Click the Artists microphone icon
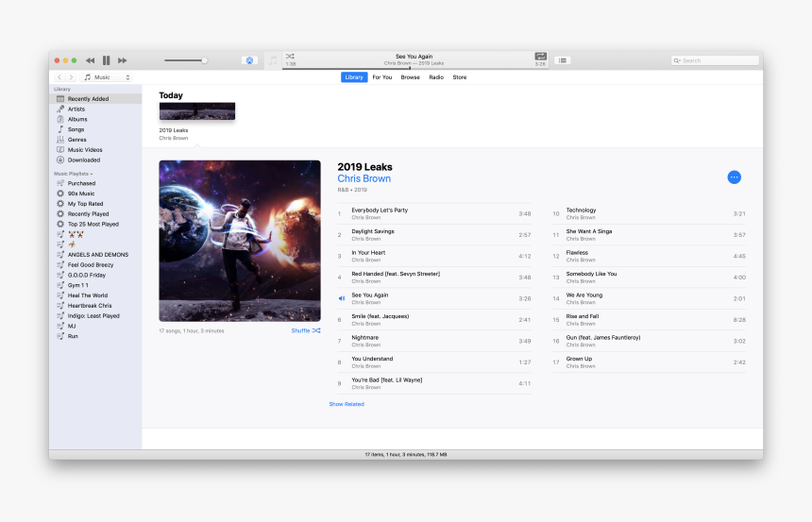This screenshot has height=522, width=812. (x=60, y=109)
